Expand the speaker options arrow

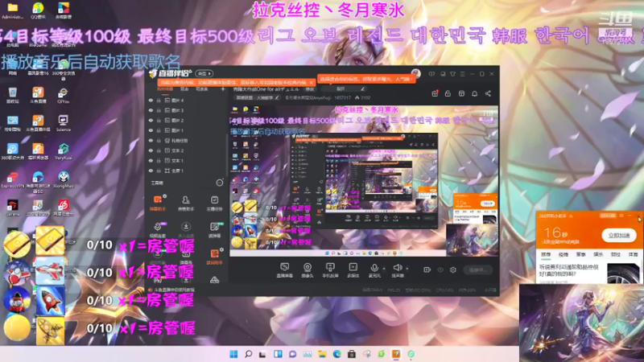pos(407,269)
